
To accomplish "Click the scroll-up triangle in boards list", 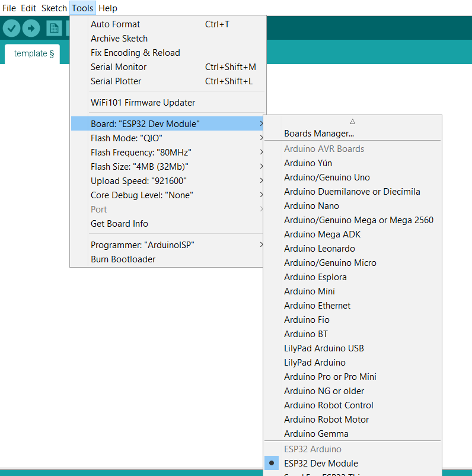I will (x=352, y=121).
